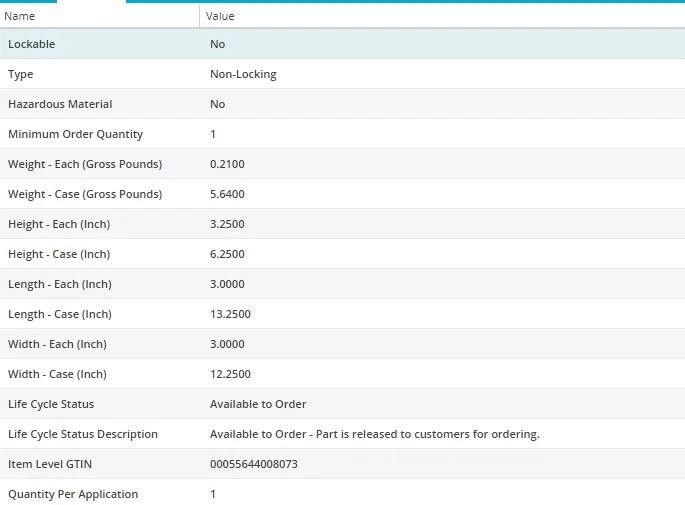Click the Weight - Case value 5.6400
685x505 pixels.
tap(227, 194)
